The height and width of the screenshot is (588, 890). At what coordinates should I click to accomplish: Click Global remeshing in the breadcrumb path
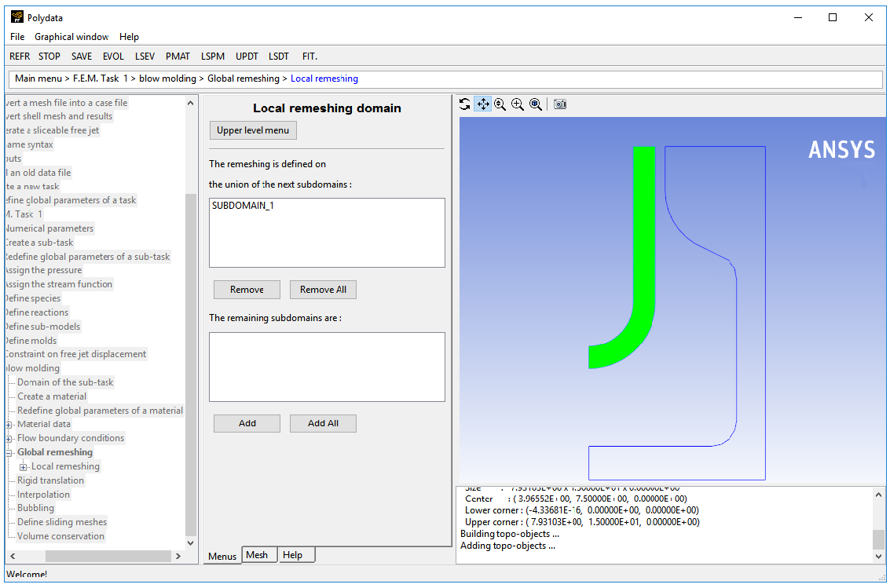coord(244,79)
